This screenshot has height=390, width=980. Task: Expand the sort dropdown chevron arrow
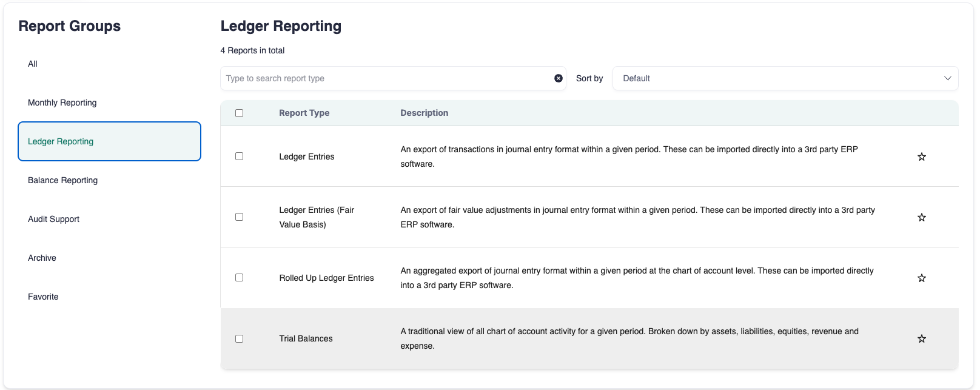click(x=947, y=78)
